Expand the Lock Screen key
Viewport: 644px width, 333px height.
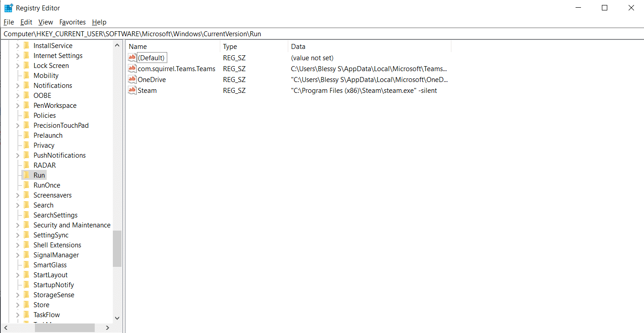click(x=18, y=66)
